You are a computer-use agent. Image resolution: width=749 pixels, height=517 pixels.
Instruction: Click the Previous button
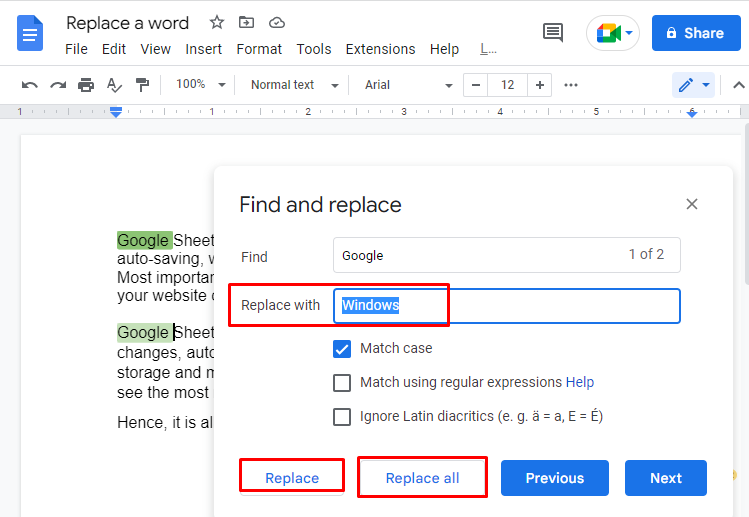555,478
